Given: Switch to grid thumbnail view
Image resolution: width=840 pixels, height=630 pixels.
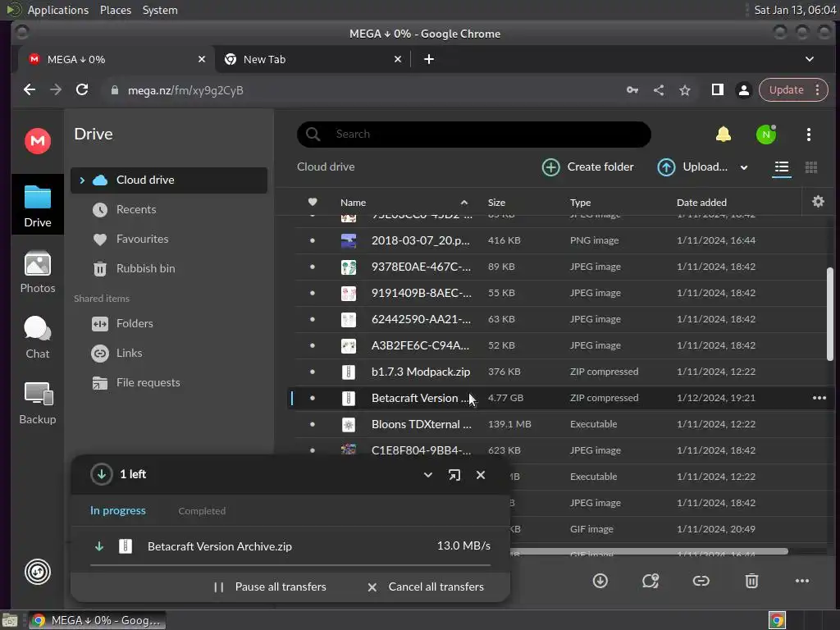Looking at the screenshot, I should [x=811, y=167].
